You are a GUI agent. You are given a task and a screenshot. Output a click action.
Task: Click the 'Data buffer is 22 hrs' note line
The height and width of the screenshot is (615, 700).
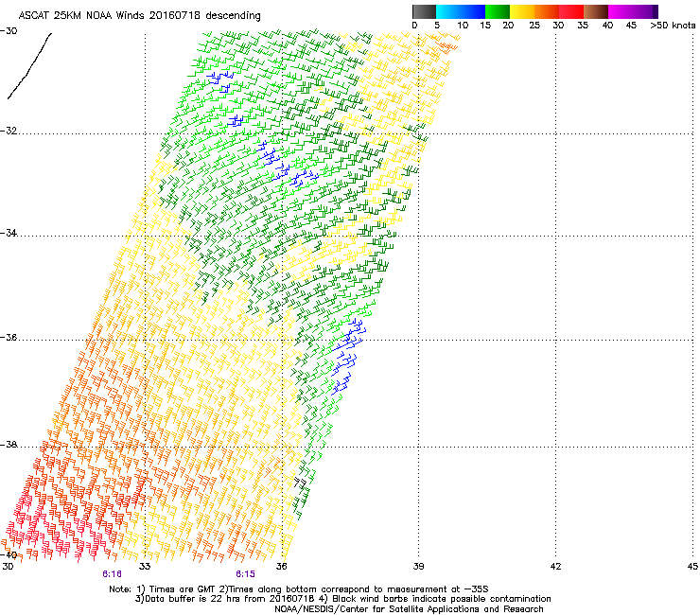[342, 599]
